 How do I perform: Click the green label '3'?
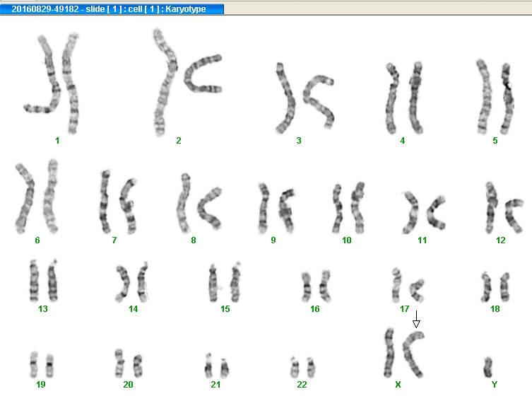click(299, 140)
